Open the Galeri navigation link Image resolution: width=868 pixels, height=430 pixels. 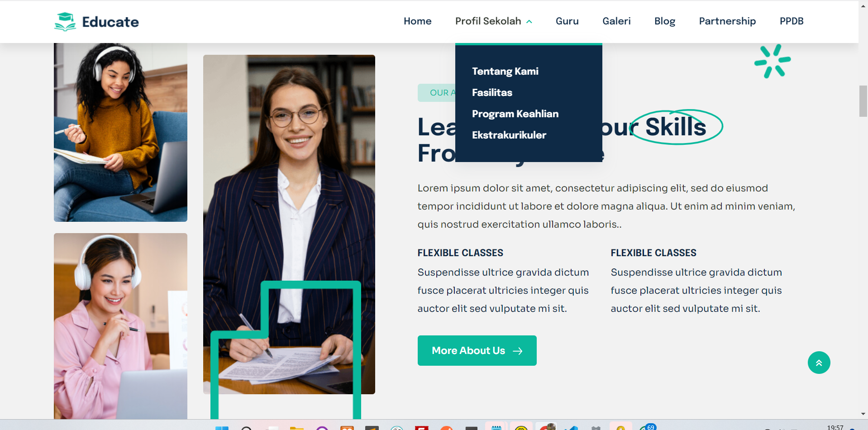click(x=616, y=21)
